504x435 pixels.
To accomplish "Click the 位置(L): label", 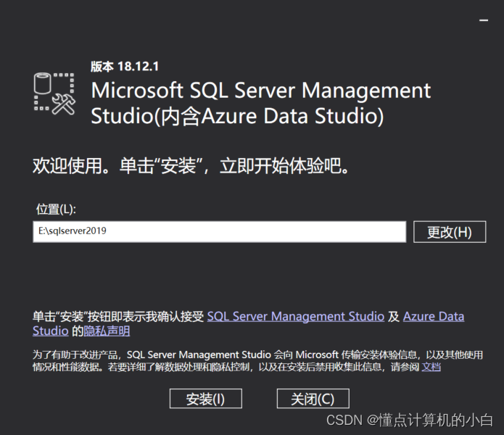I will [x=56, y=209].
